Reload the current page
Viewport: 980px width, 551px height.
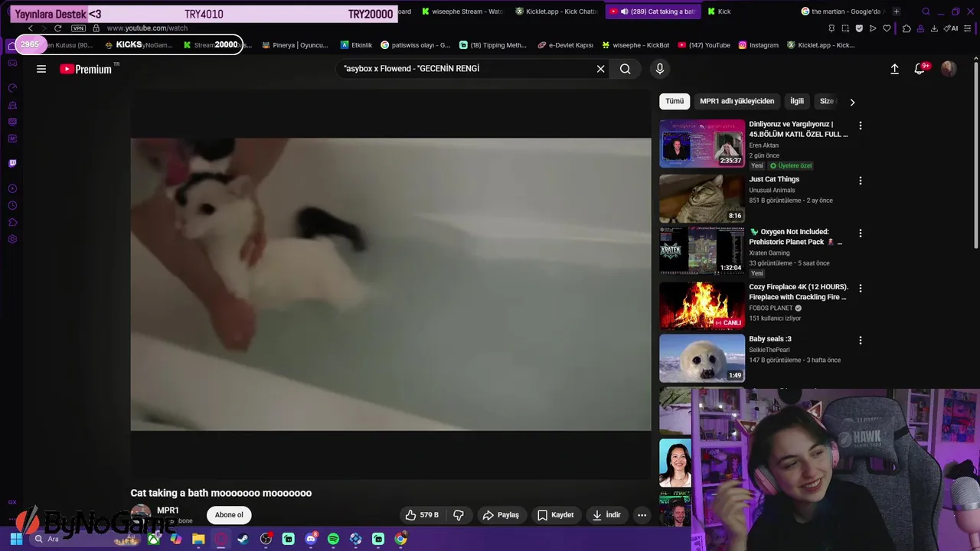coord(57,28)
